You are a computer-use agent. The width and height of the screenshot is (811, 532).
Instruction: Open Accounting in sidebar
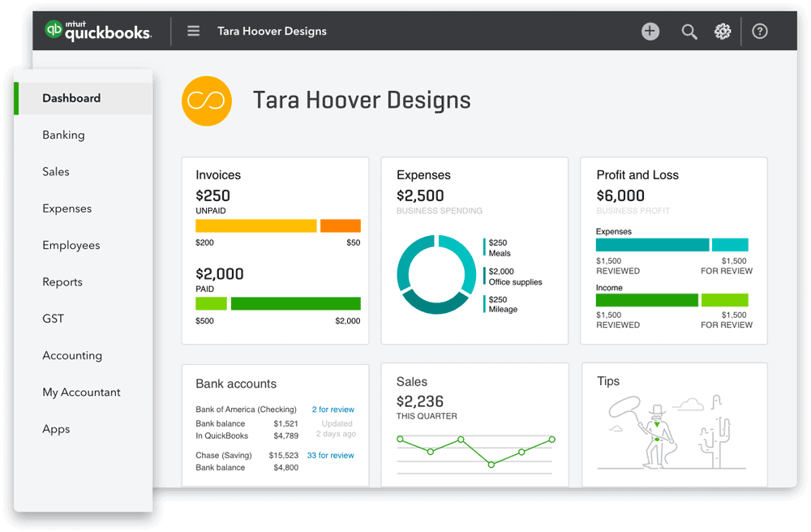pos(72,356)
